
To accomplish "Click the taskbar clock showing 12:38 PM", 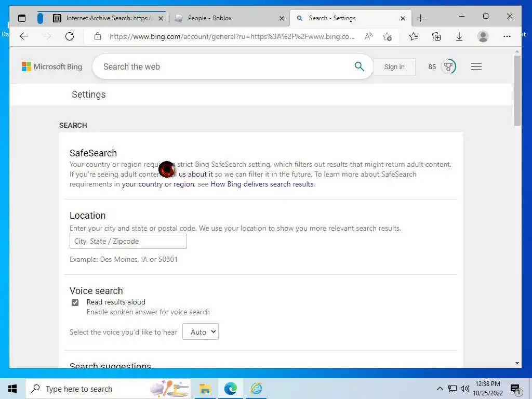I will click(487, 389).
